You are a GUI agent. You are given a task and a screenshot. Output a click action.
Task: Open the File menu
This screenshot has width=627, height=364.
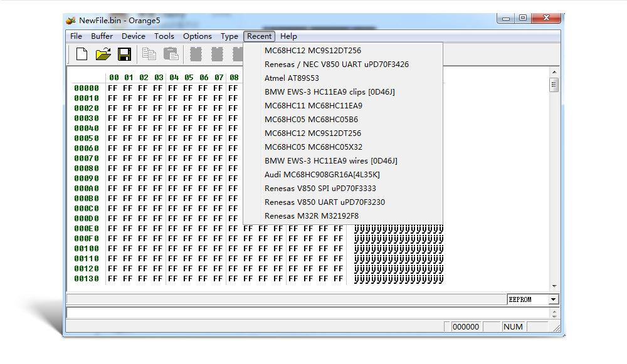pyautogui.click(x=76, y=36)
